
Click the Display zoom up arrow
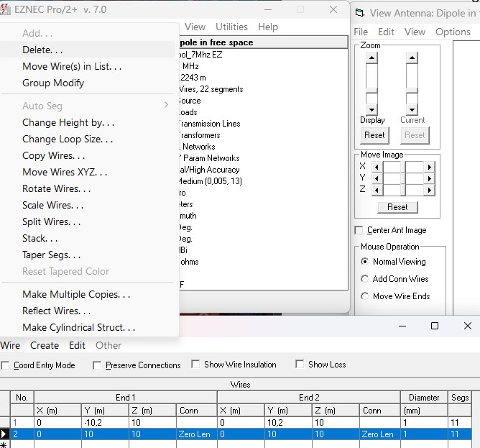(x=371, y=57)
